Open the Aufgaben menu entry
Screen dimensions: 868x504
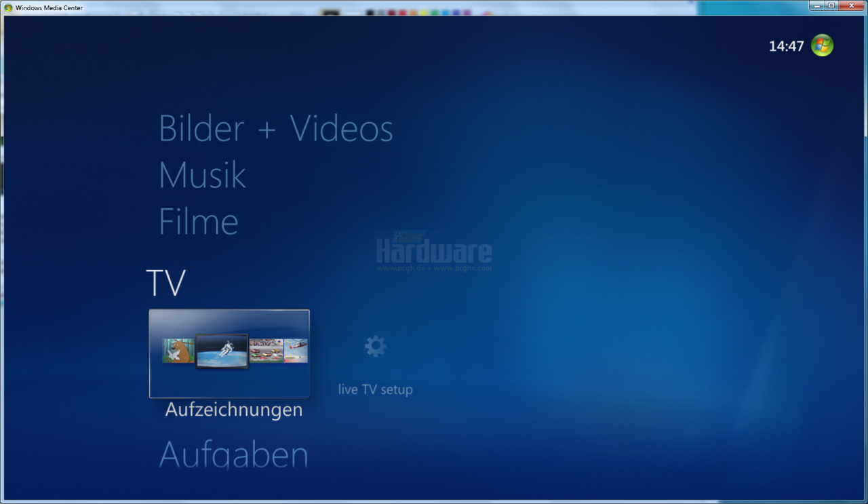pos(233,454)
